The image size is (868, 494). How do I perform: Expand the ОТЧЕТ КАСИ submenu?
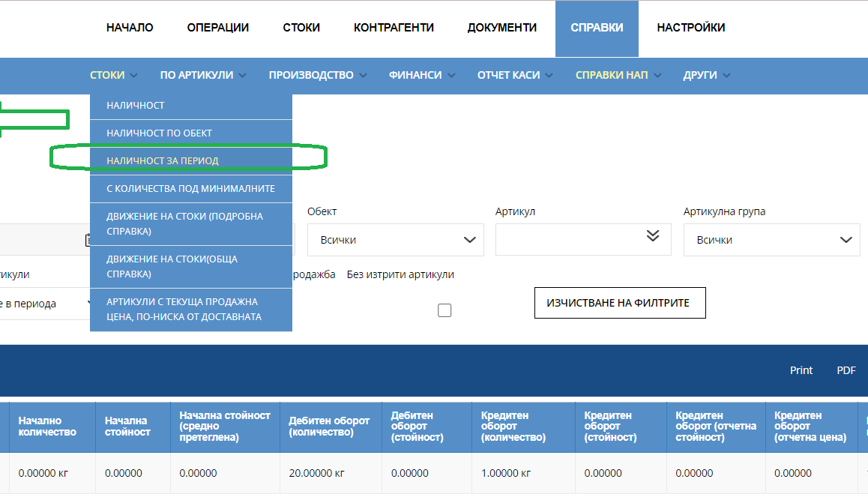tap(515, 75)
